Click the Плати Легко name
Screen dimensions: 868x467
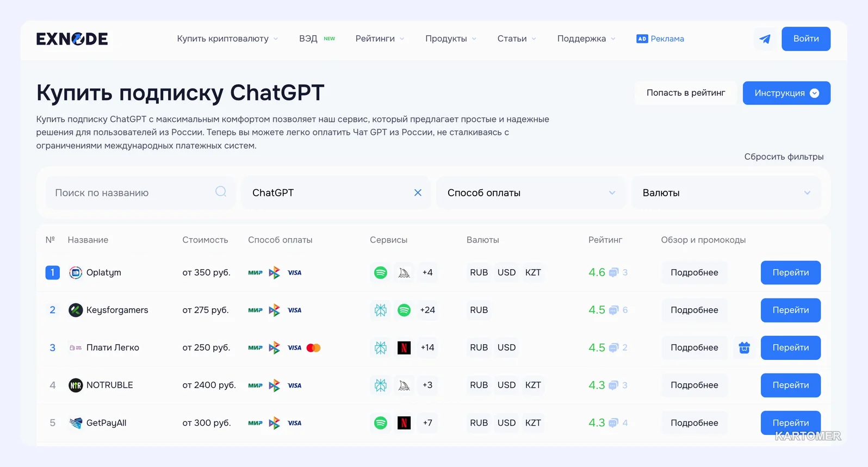113,347
